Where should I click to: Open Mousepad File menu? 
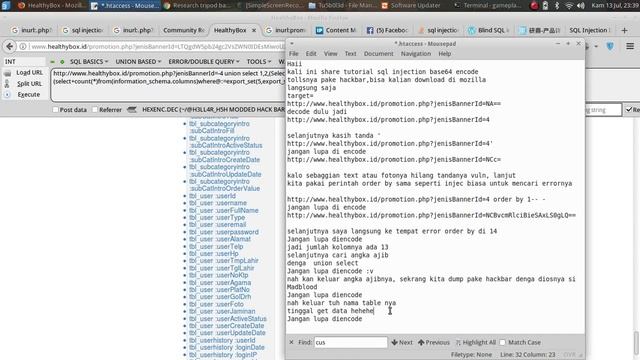coord(293,54)
